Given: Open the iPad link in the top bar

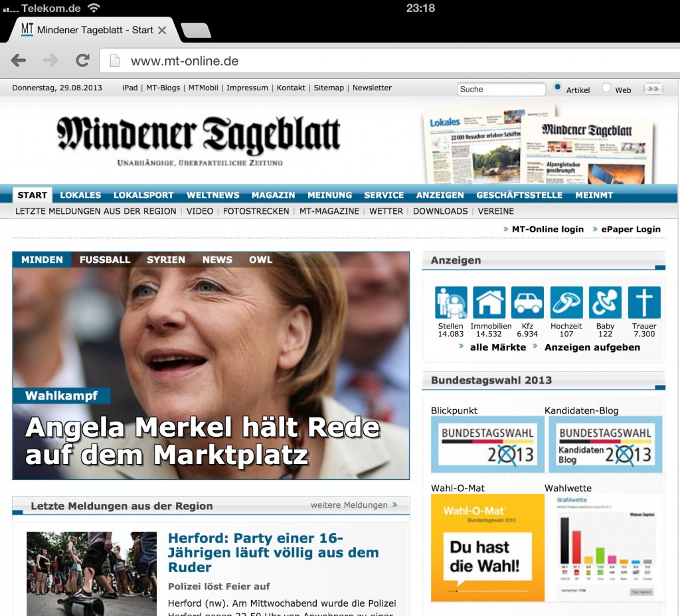Looking at the screenshot, I should (129, 88).
